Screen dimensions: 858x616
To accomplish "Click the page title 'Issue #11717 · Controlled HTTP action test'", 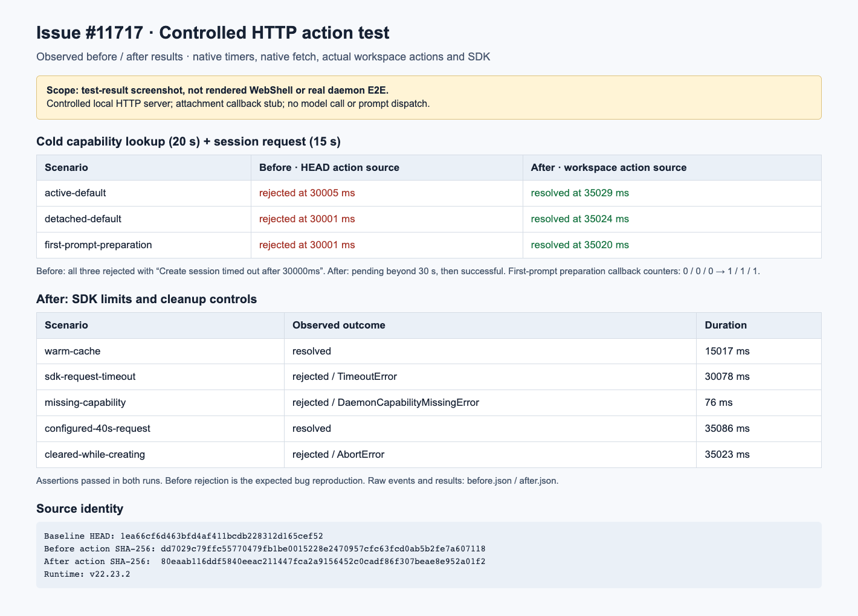I will pos(213,33).
